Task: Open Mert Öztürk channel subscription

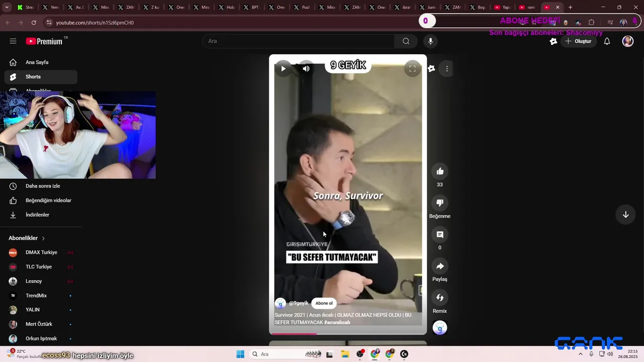Action: pyautogui.click(x=41, y=324)
